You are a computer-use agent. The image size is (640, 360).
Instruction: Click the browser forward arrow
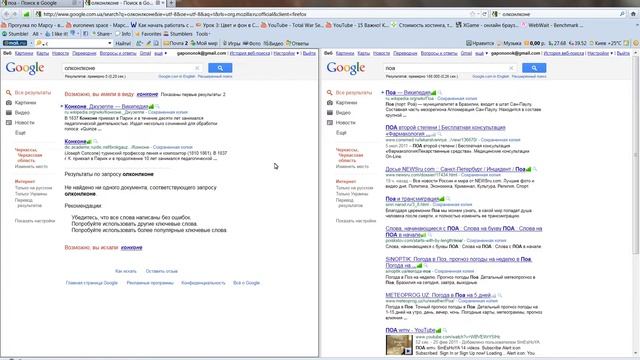(x=15, y=14)
